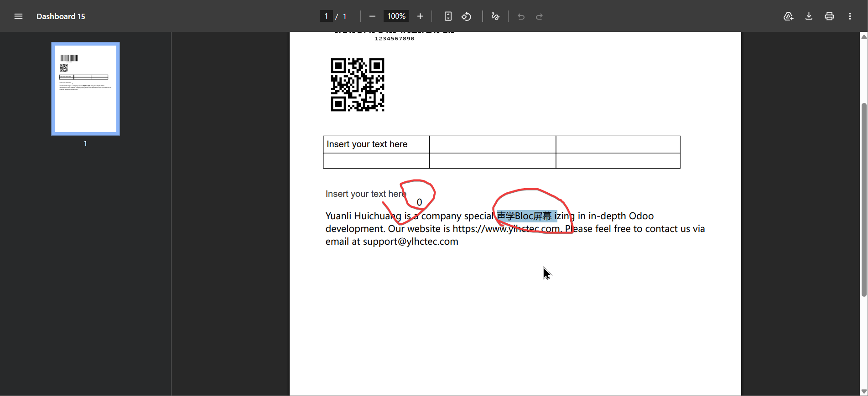The width and height of the screenshot is (868, 396).
Task: Rotate the document counterclockwise
Action: tap(466, 16)
